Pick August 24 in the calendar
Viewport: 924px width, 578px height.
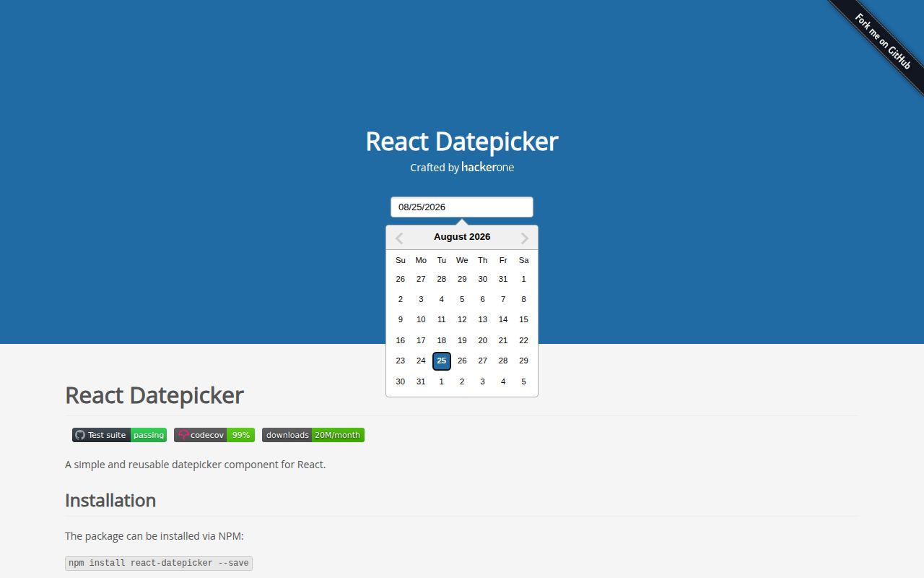coord(421,361)
